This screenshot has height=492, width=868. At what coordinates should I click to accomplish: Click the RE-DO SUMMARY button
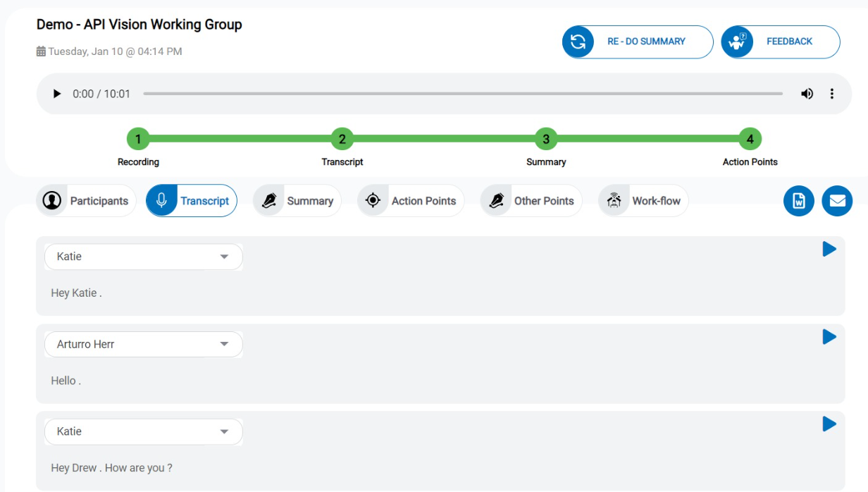[x=638, y=42]
